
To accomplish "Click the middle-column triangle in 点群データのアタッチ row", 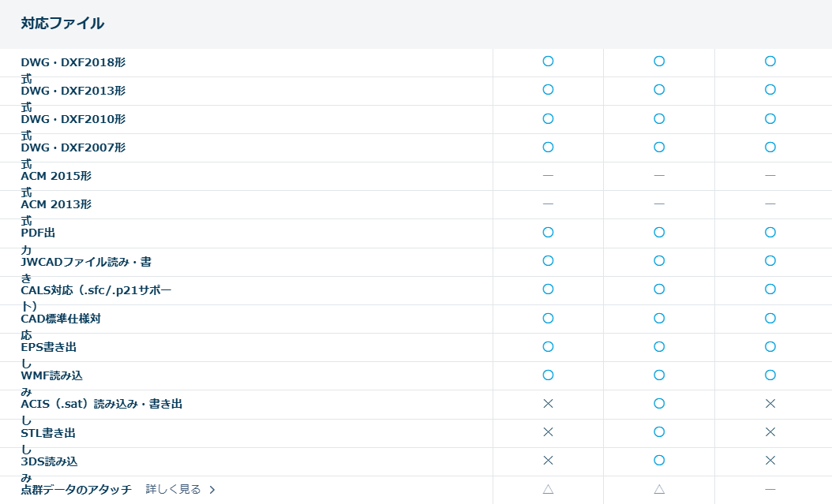I will point(659,490).
